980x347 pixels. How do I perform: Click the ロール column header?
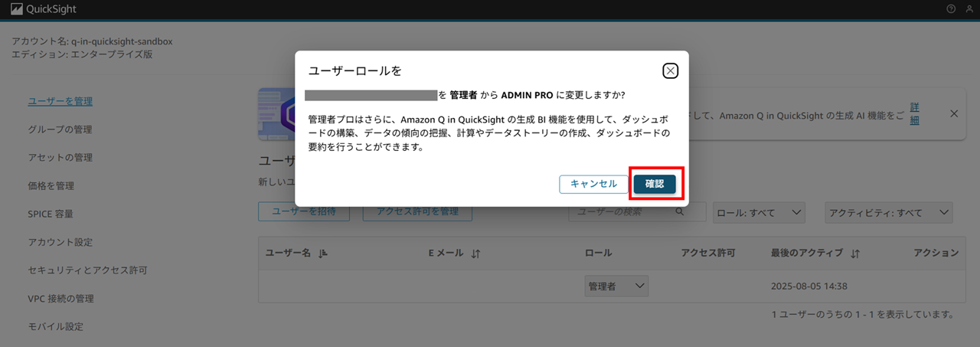point(598,253)
